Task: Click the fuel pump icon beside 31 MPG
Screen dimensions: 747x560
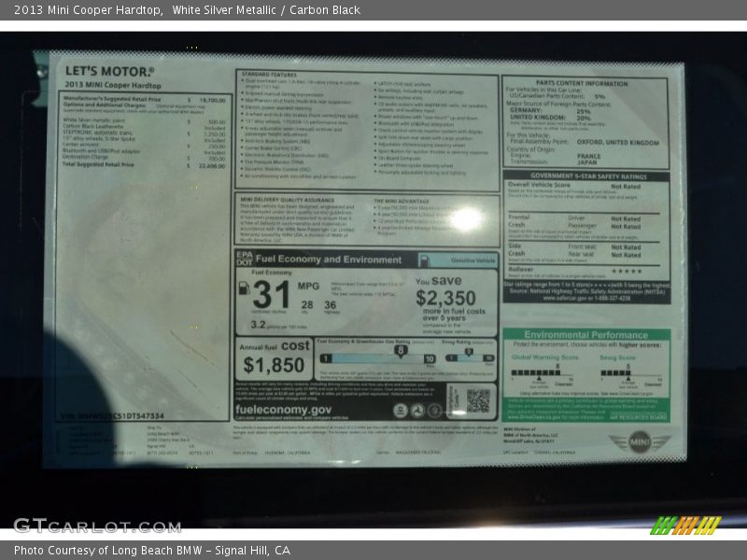Action: coord(244,288)
